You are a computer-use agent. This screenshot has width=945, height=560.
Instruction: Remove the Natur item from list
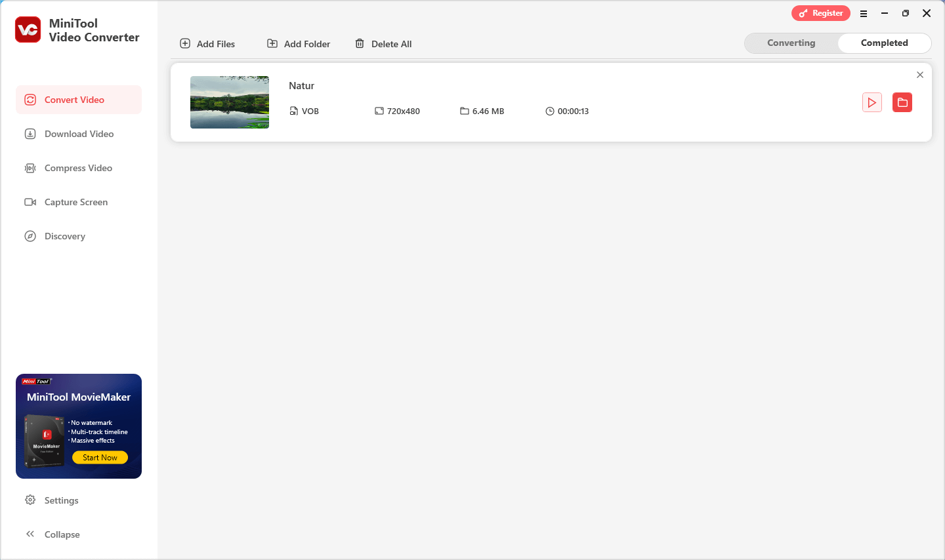920,75
